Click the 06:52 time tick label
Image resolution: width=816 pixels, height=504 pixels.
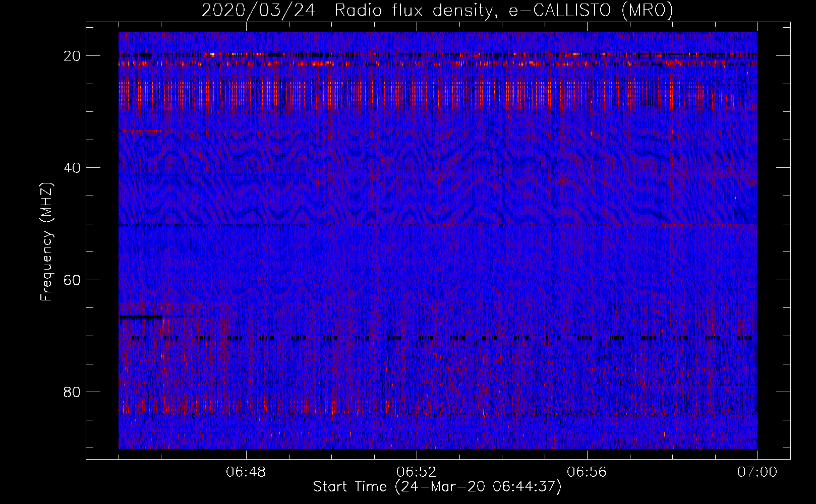click(416, 472)
